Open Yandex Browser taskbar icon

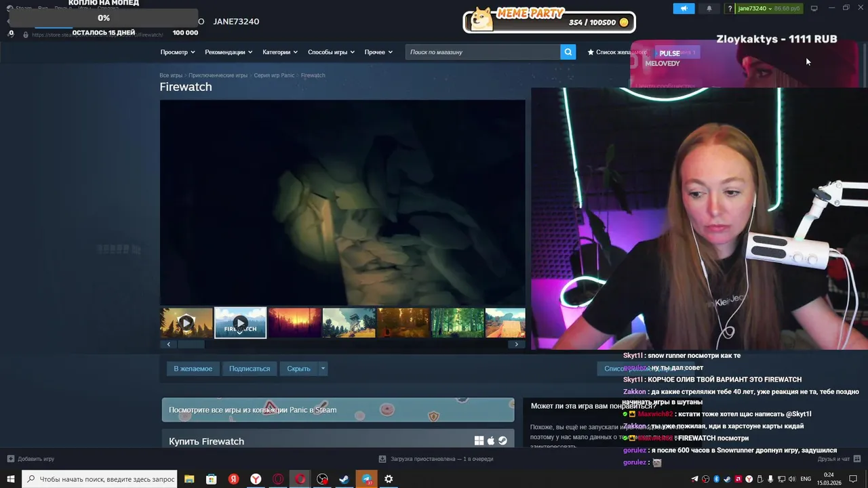click(x=256, y=479)
